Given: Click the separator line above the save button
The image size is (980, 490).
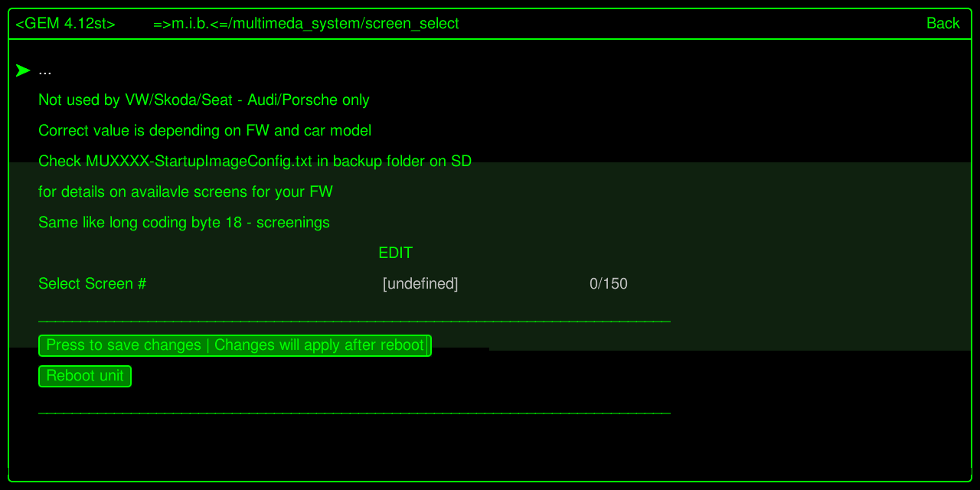Looking at the screenshot, I should pos(354,322).
